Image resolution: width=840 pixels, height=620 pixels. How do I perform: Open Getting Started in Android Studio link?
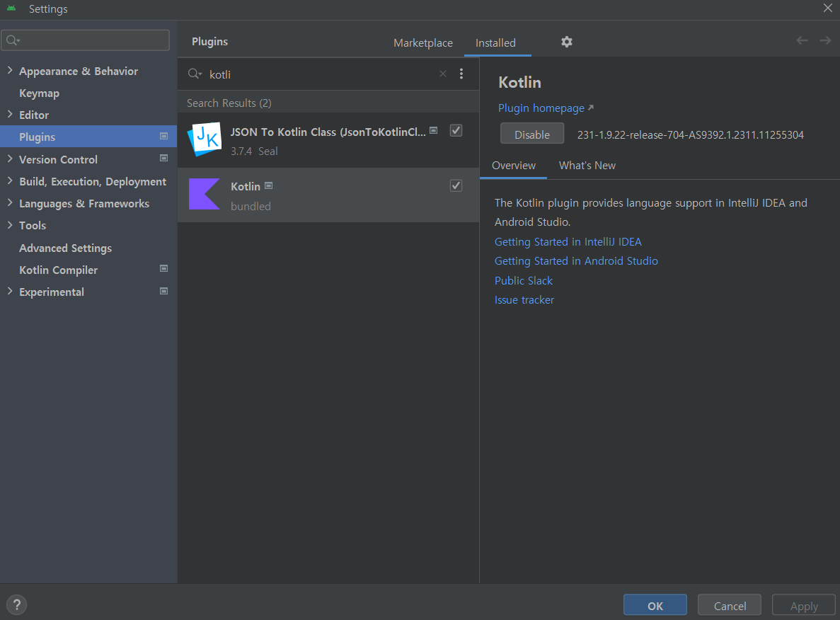point(576,261)
